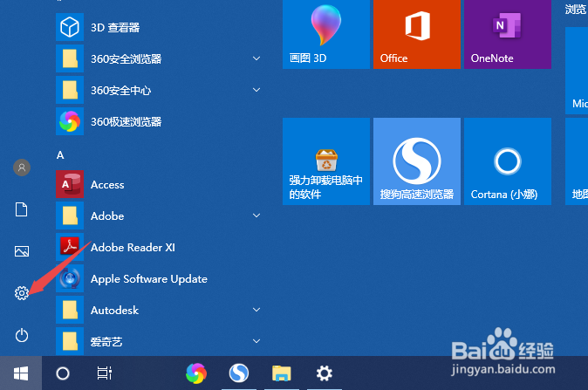Open Task View on the taskbar
The image size is (588, 390).
click(104, 373)
